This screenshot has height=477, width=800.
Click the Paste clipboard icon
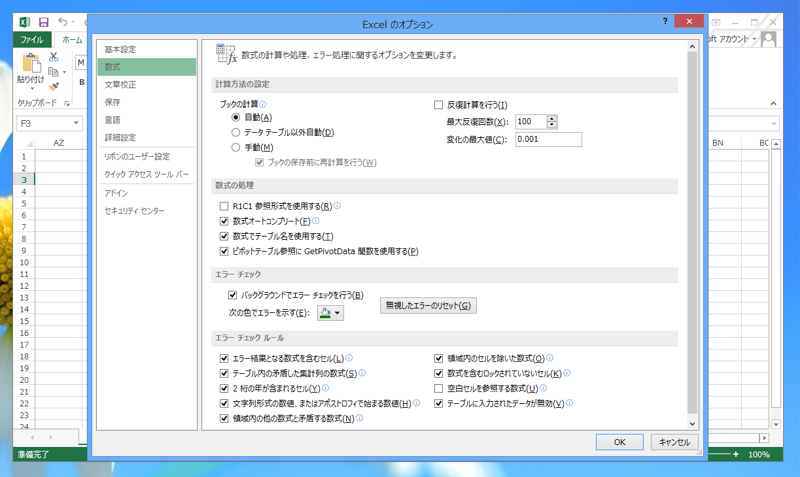pyautogui.click(x=31, y=63)
